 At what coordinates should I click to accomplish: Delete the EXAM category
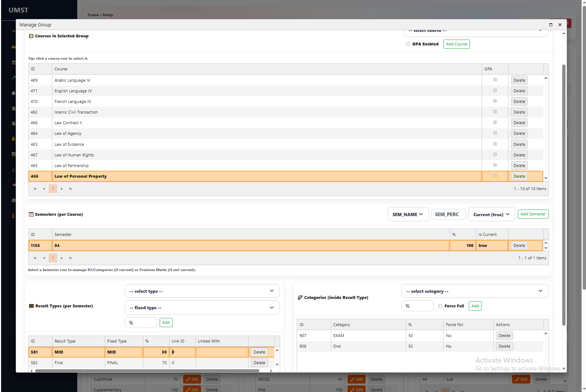click(x=504, y=336)
